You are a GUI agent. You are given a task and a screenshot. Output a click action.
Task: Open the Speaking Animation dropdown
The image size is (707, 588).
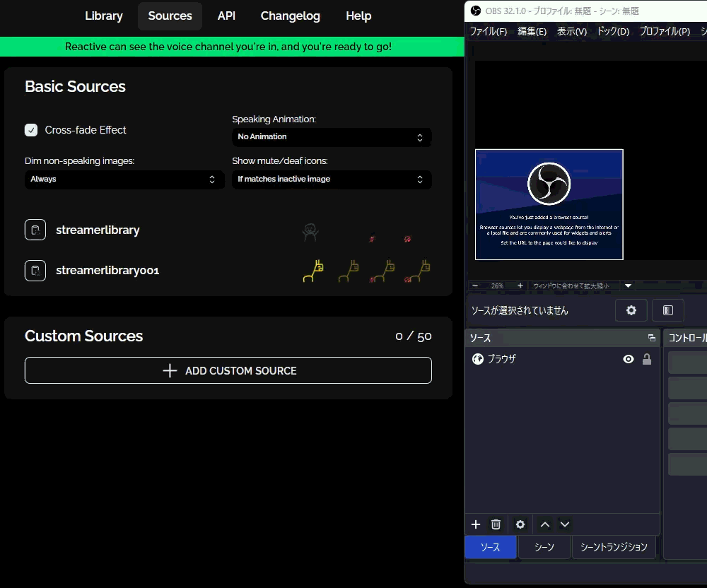332,137
